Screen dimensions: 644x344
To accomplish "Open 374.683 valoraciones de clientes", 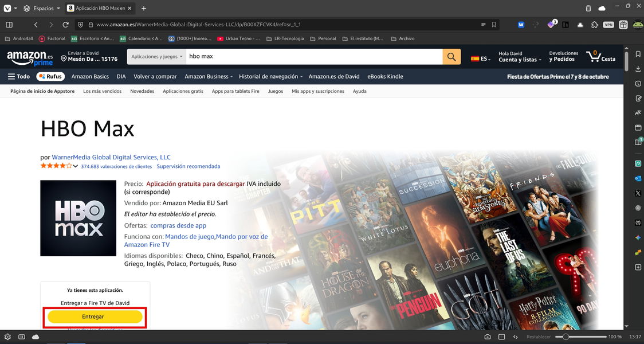I will pyautogui.click(x=116, y=166).
